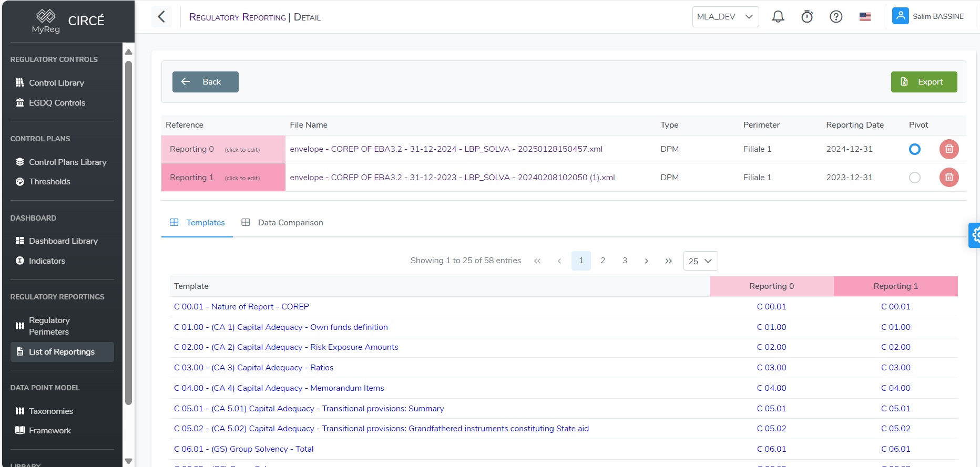The height and width of the screenshot is (467, 980).
Task: Click the Back button
Action: coord(206,82)
